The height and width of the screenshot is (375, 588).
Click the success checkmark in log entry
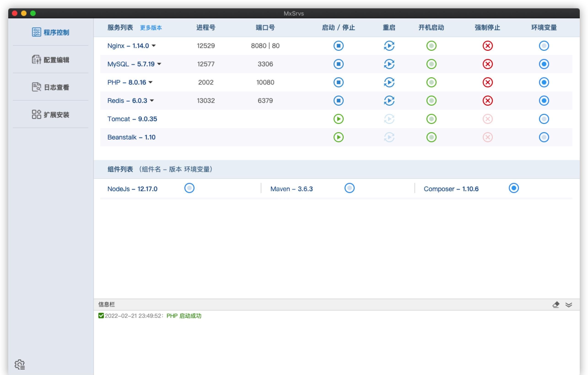pyautogui.click(x=101, y=316)
